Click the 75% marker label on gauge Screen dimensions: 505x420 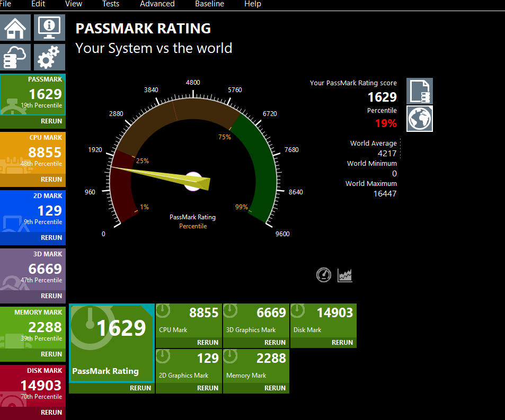click(225, 137)
